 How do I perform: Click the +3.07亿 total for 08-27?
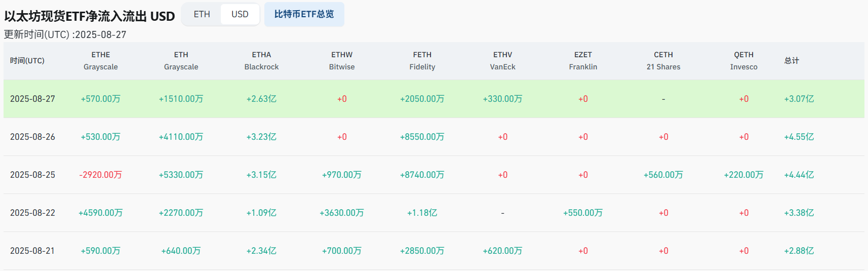point(799,99)
